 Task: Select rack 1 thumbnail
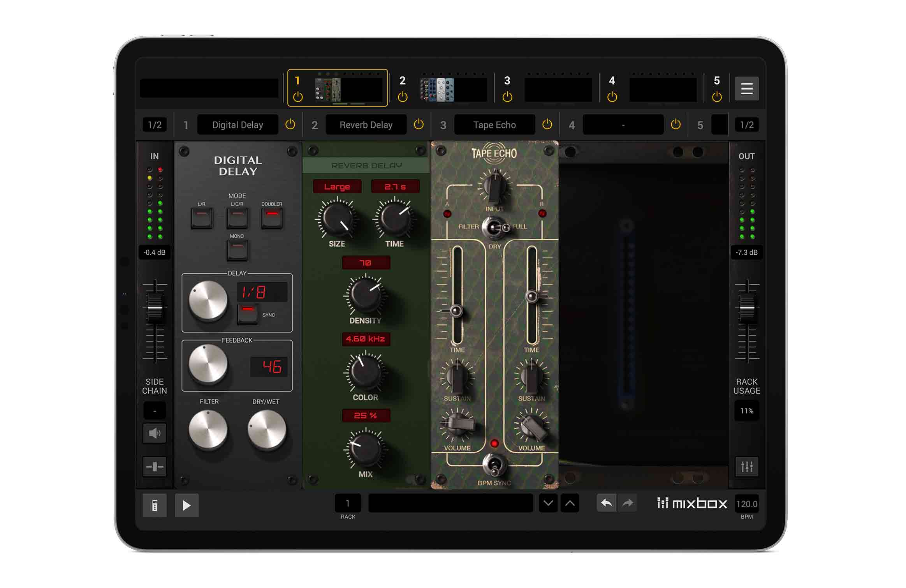348,90
